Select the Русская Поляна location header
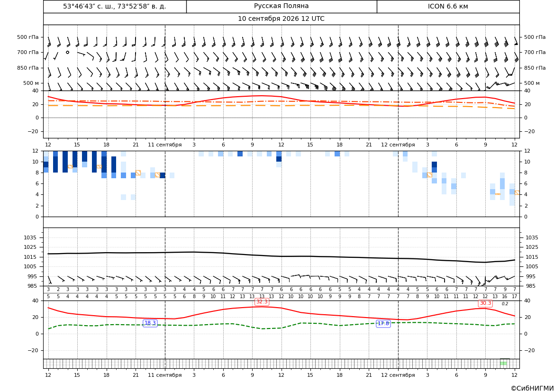The width and height of the screenshot is (554, 392). [x=281, y=6]
